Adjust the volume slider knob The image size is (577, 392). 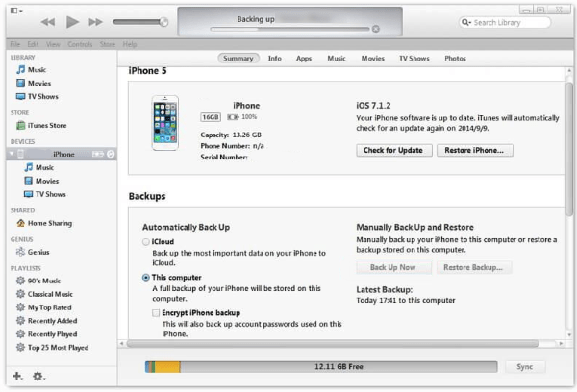coord(163,22)
